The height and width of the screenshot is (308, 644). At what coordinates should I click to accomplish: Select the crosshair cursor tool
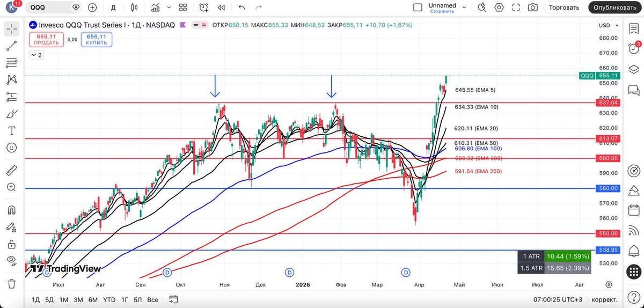click(11, 30)
